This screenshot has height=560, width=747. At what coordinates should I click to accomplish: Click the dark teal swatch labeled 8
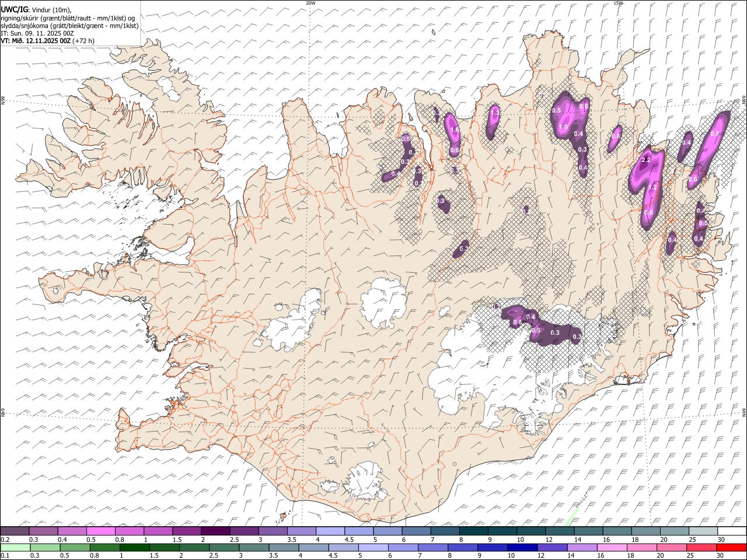(x=473, y=531)
